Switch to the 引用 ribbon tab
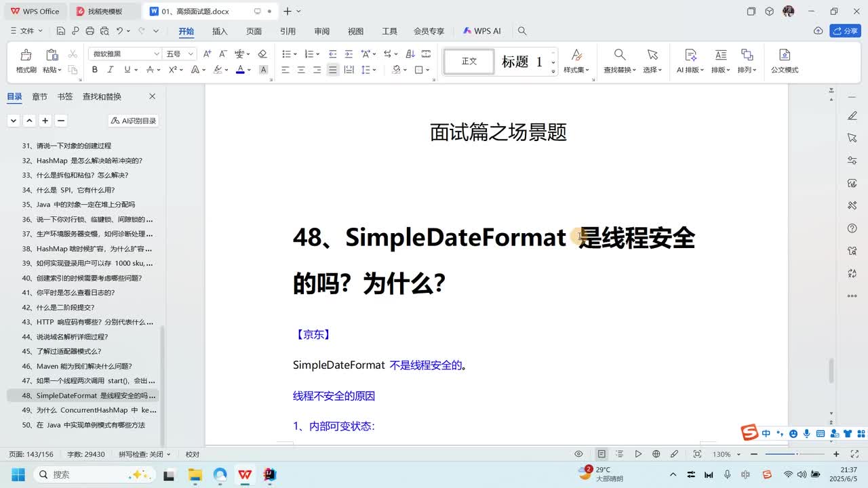 tap(288, 31)
